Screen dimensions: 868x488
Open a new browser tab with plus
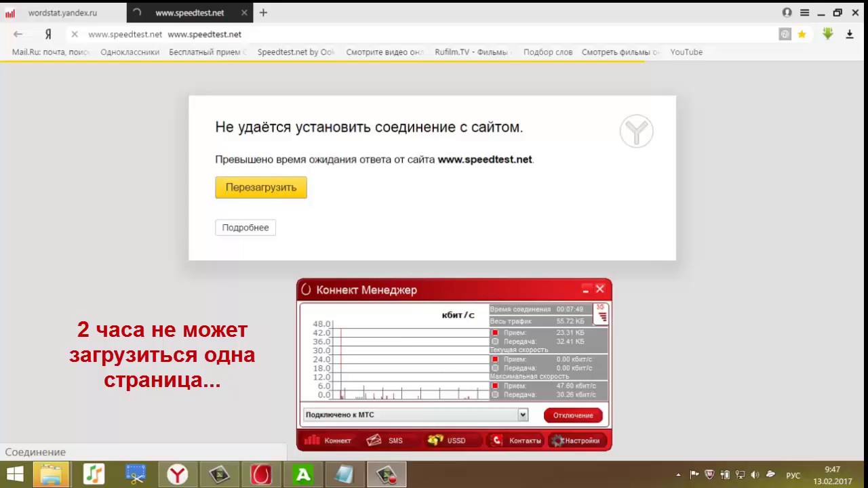click(263, 12)
